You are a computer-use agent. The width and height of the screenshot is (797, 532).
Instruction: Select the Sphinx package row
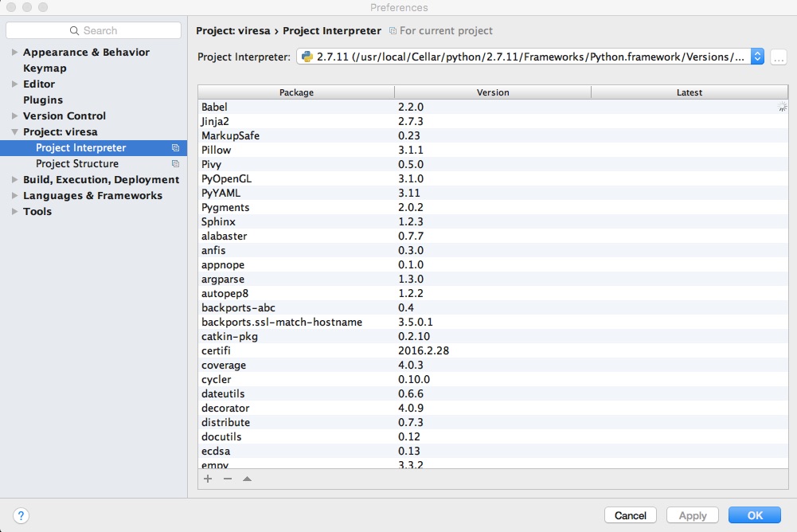(x=493, y=221)
